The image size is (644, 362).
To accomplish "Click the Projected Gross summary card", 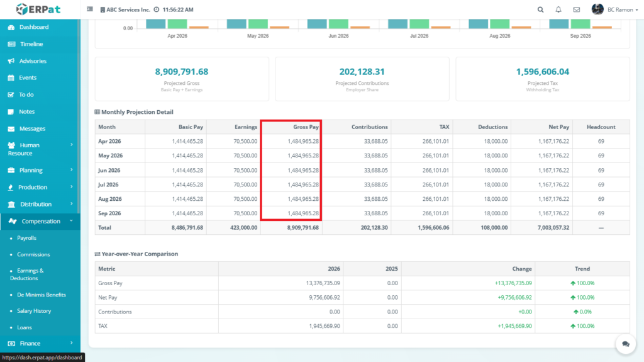I will 182,79.
